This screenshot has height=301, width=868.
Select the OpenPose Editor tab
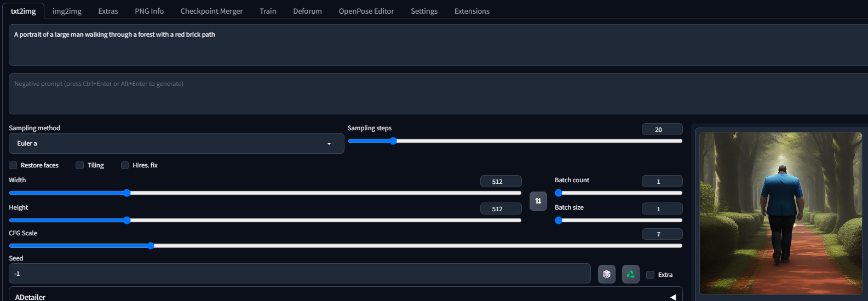(x=366, y=11)
